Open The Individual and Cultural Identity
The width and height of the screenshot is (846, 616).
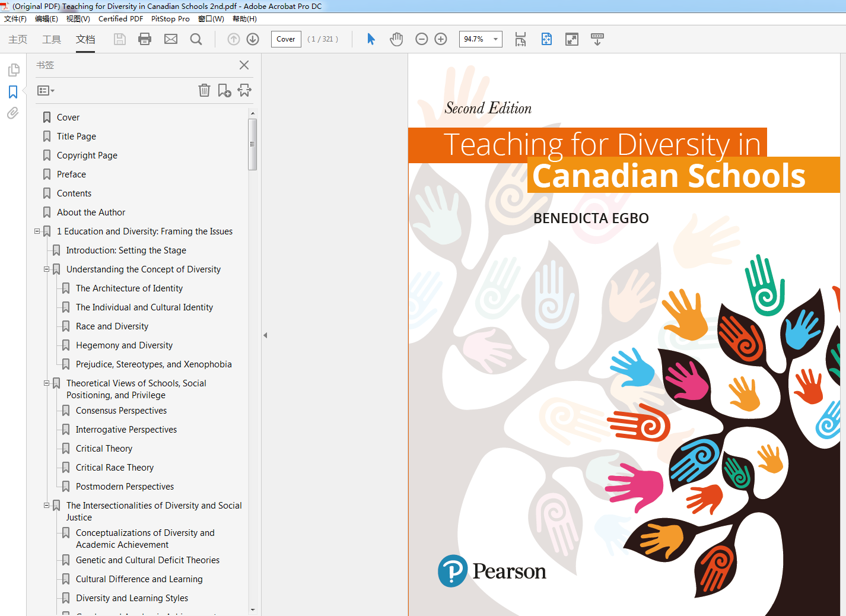pos(144,307)
